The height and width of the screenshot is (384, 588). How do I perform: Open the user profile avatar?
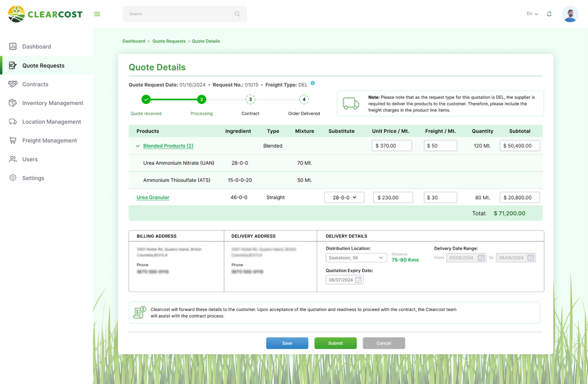click(570, 14)
